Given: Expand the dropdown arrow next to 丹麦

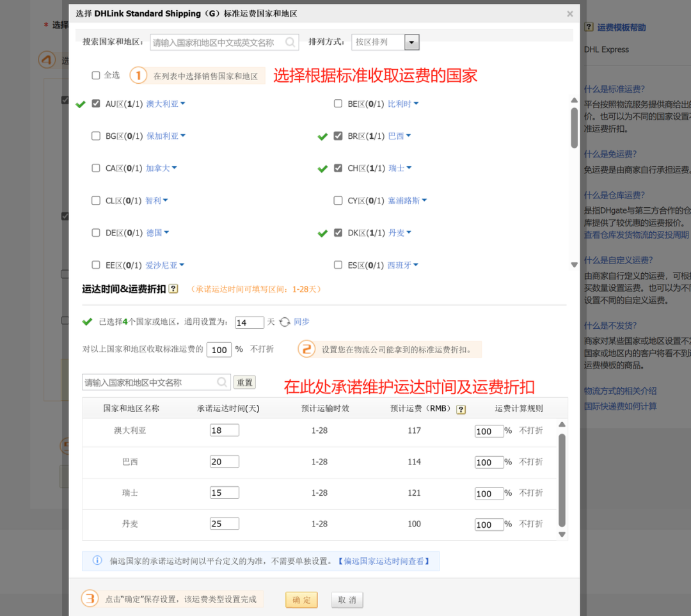Looking at the screenshot, I should (409, 232).
